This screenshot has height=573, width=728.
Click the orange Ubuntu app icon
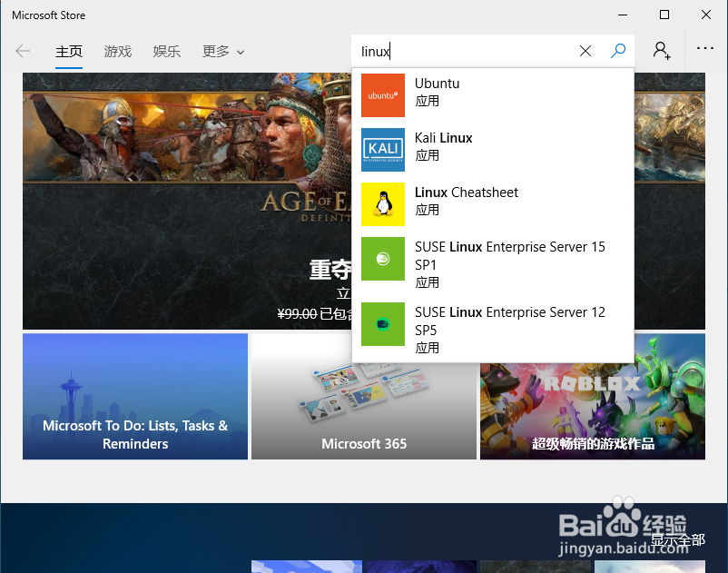(383, 95)
